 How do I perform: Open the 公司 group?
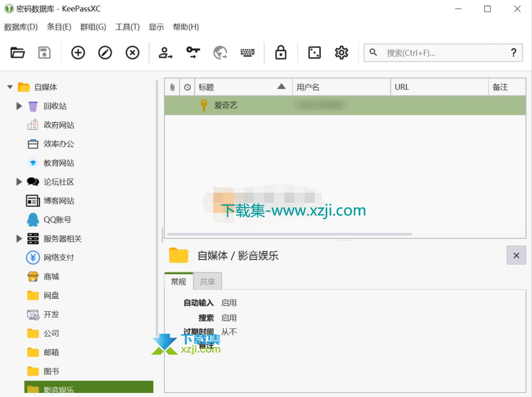click(x=51, y=334)
